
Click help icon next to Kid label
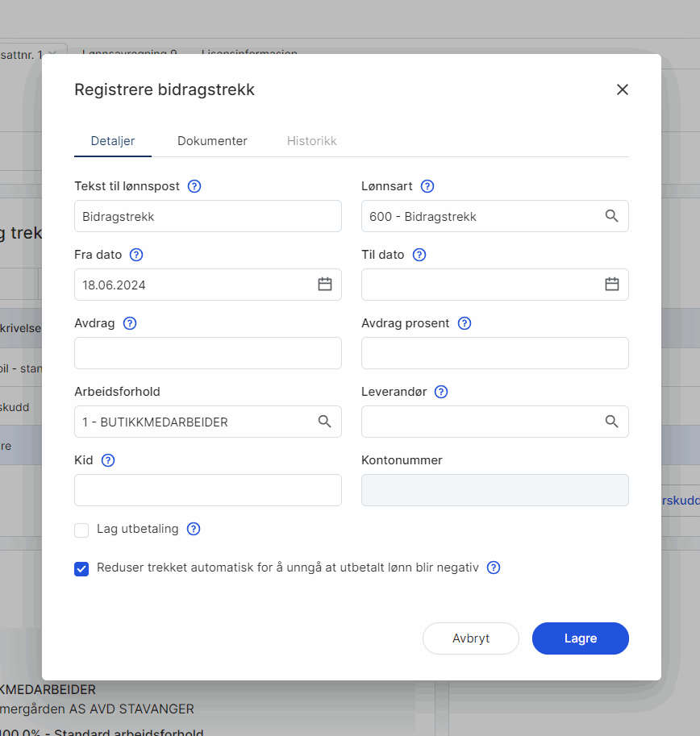click(x=108, y=460)
